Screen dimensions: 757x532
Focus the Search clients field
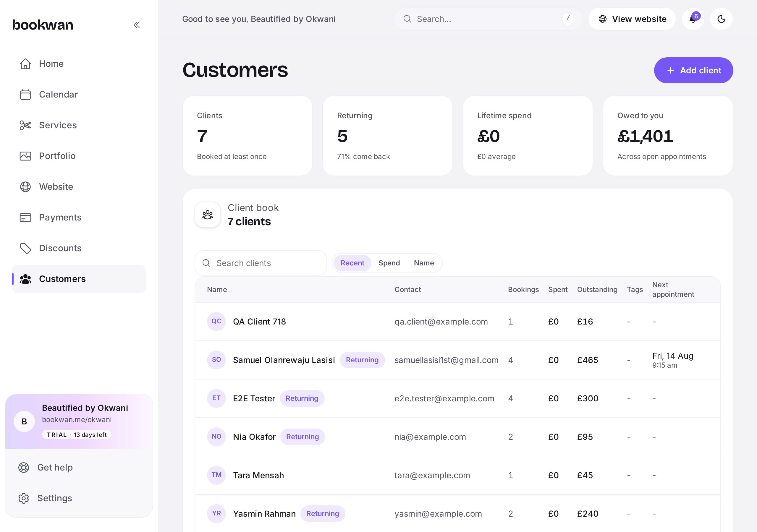pyautogui.click(x=261, y=263)
